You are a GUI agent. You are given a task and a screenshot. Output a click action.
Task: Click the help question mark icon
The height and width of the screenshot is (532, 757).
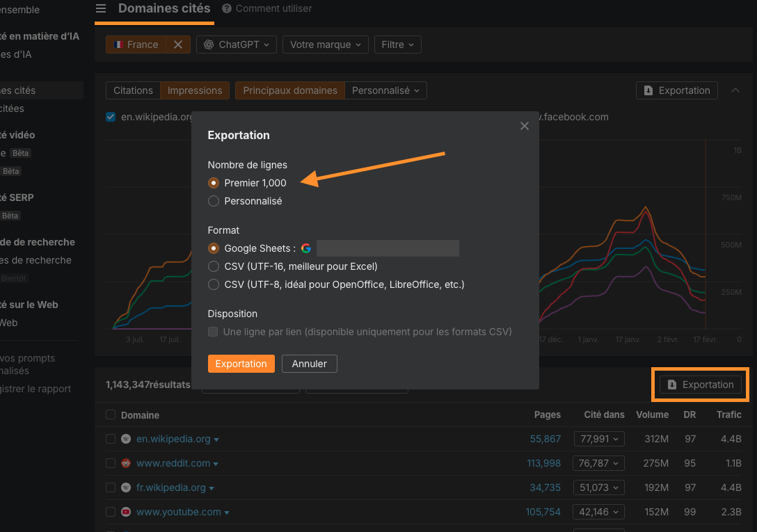coord(227,8)
